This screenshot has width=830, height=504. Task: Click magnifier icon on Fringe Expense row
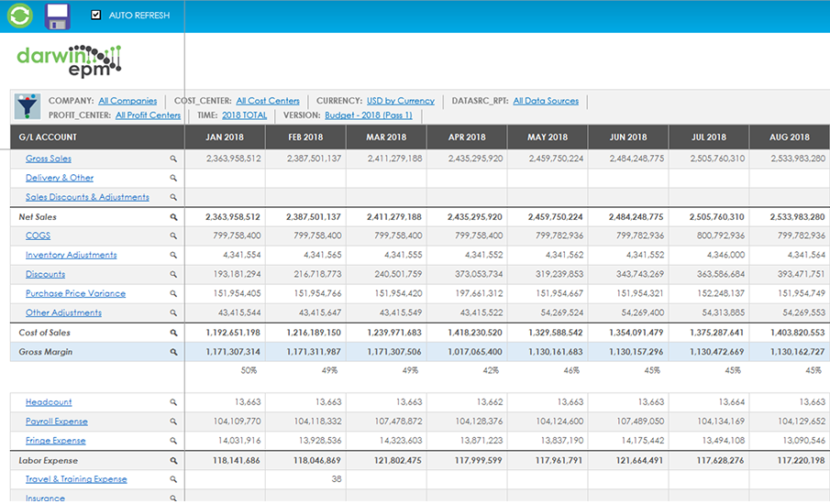click(173, 441)
